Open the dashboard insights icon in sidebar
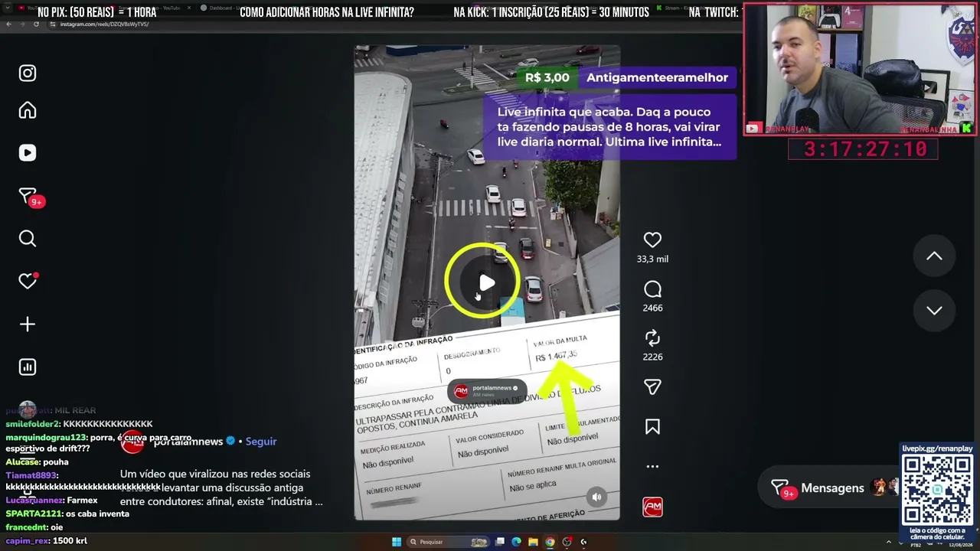Image resolution: width=980 pixels, height=551 pixels. 28,367
